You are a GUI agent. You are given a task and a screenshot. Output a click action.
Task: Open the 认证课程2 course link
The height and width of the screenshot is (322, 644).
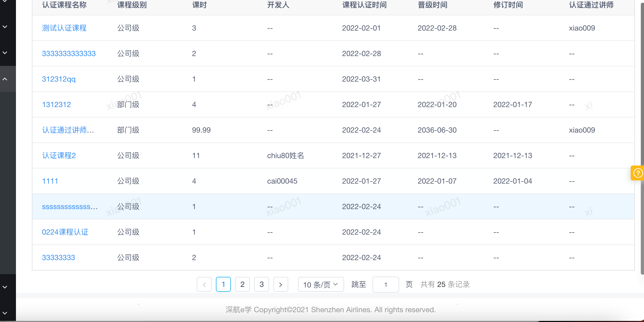click(59, 155)
